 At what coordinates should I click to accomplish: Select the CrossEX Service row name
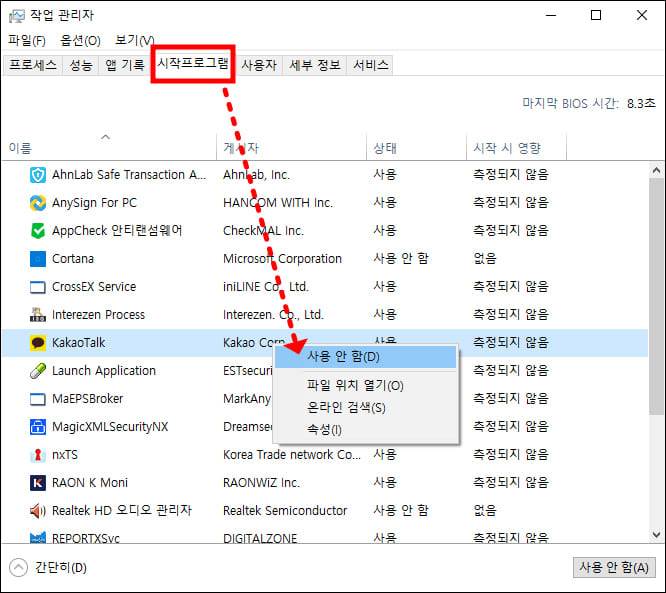[94, 287]
